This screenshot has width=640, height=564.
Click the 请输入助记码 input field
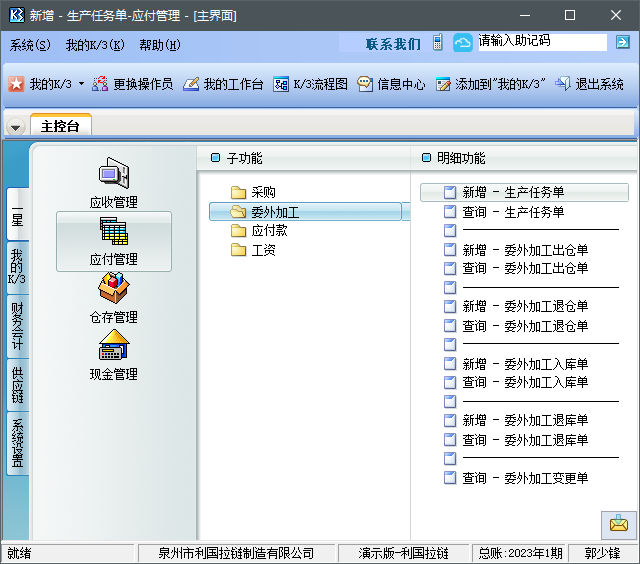(x=541, y=42)
